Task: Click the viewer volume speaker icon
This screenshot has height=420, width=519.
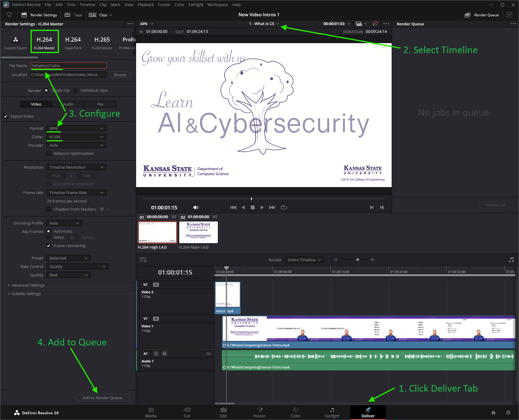Action: point(196,207)
